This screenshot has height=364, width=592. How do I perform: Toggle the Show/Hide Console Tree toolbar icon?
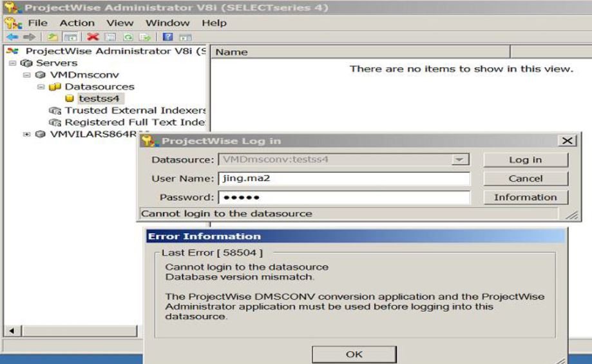(71, 37)
